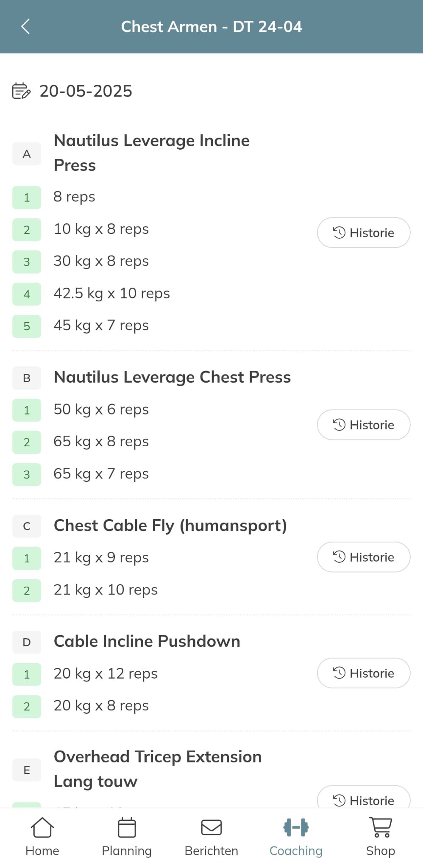423x868 pixels.
Task: Tap exercise A letter badge
Action: coord(27,154)
